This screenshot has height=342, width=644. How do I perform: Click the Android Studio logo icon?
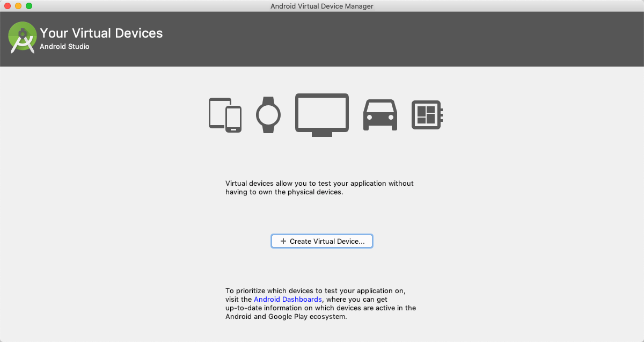(22, 38)
